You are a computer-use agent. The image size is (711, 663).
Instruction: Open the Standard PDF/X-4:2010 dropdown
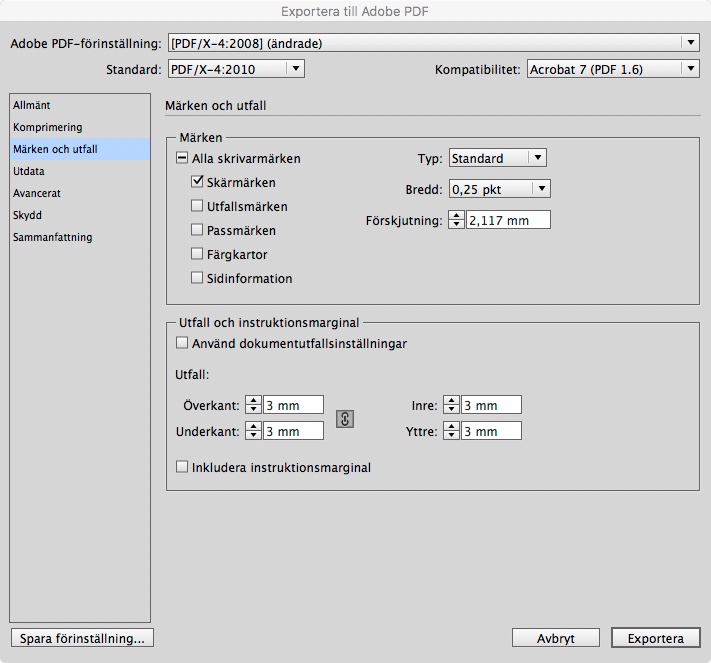pos(236,69)
